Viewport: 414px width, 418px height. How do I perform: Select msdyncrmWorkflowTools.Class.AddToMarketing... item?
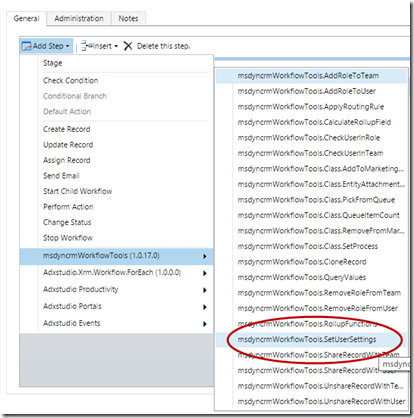(x=321, y=169)
